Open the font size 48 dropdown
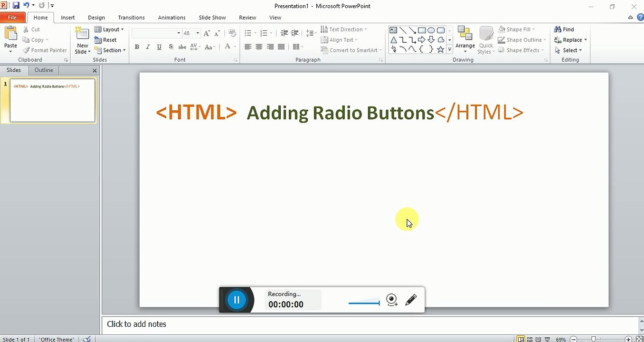Image resolution: width=644 pixels, height=342 pixels. tap(198, 33)
